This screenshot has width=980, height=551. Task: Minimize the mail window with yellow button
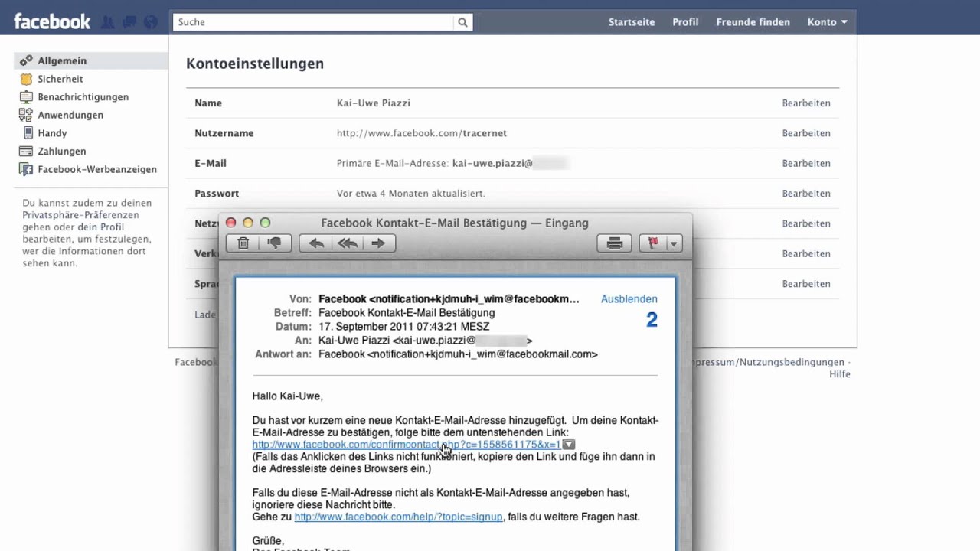(247, 223)
